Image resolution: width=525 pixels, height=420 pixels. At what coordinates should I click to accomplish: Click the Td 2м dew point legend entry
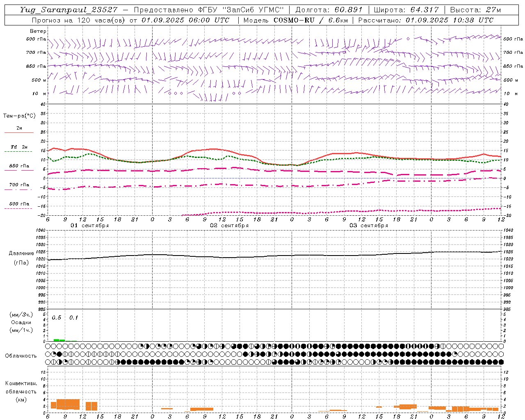[19, 149]
